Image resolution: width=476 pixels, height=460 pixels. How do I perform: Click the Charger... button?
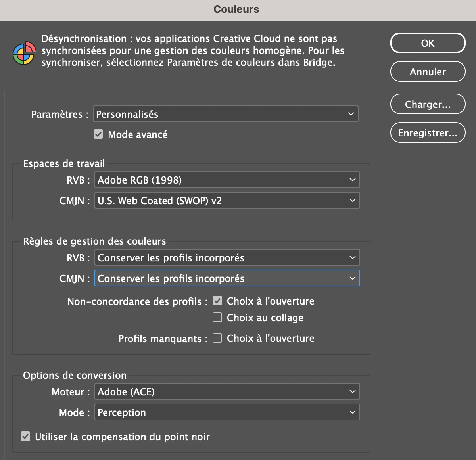tap(428, 104)
